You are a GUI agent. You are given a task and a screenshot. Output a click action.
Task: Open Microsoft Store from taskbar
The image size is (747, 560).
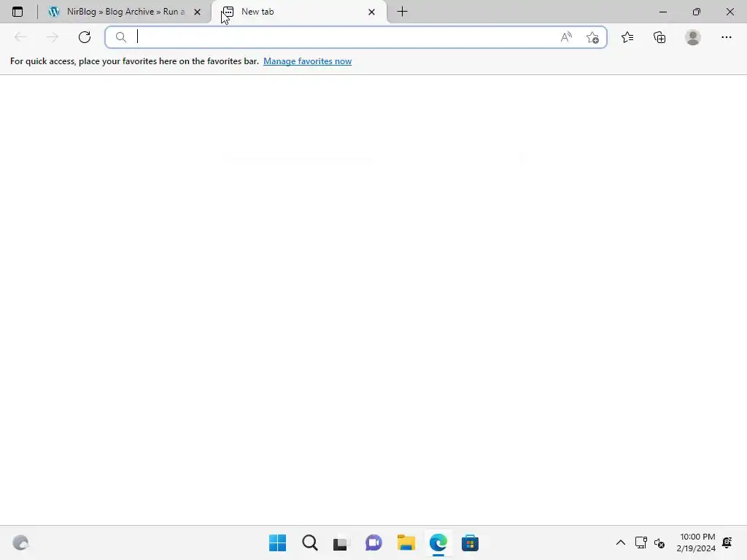click(x=470, y=542)
